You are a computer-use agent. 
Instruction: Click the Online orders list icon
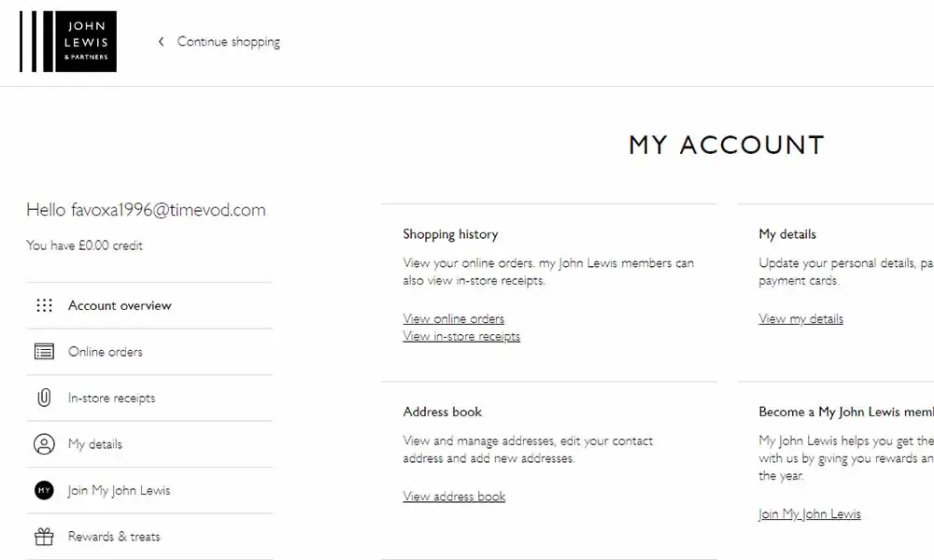click(44, 352)
